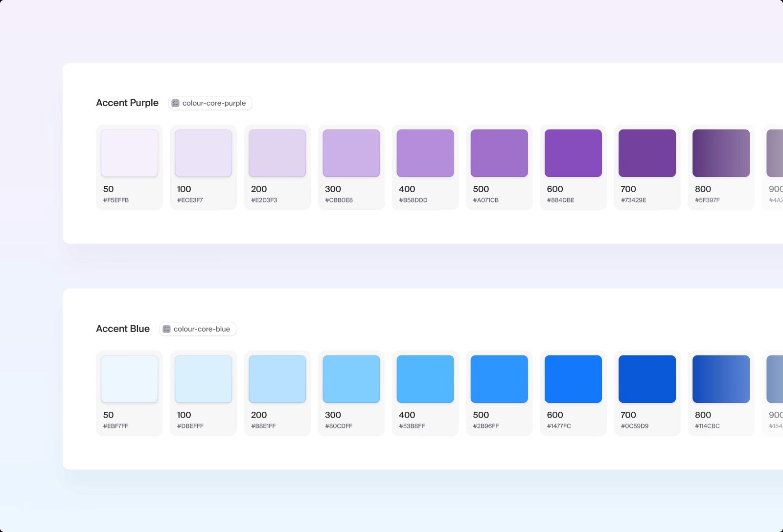The width and height of the screenshot is (783, 532).
Task: Pick the purple 300 swatch #CBB0E8
Action: tap(351, 153)
